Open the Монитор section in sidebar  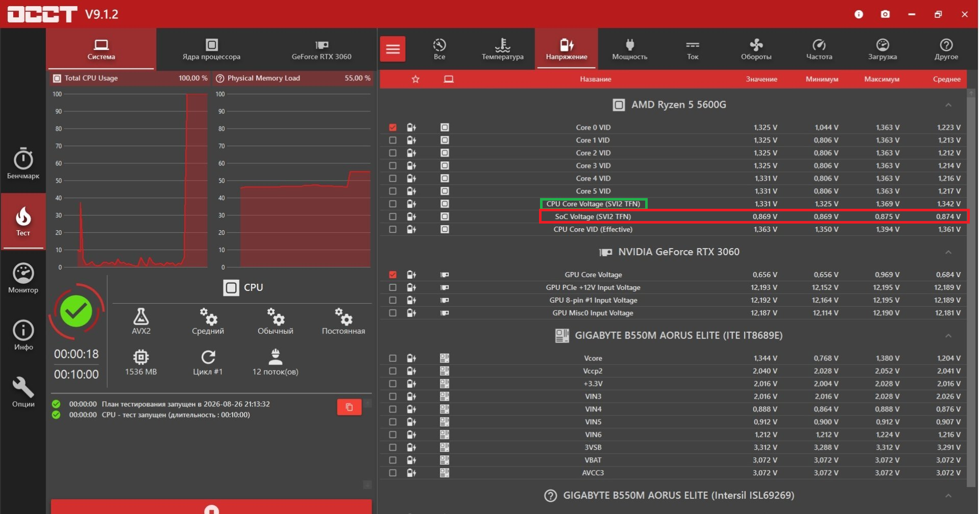tap(23, 278)
